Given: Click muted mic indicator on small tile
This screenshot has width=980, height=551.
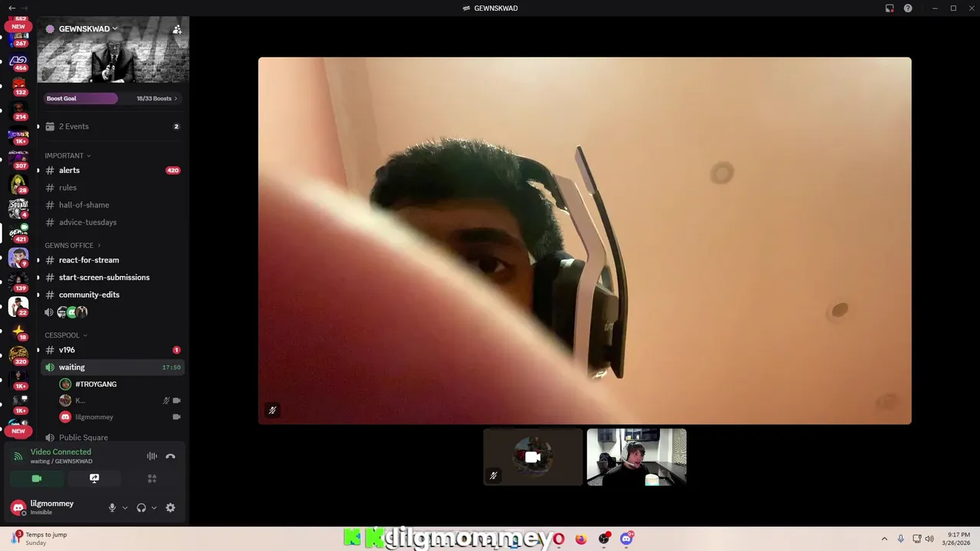Looking at the screenshot, I should click(493, 475).
